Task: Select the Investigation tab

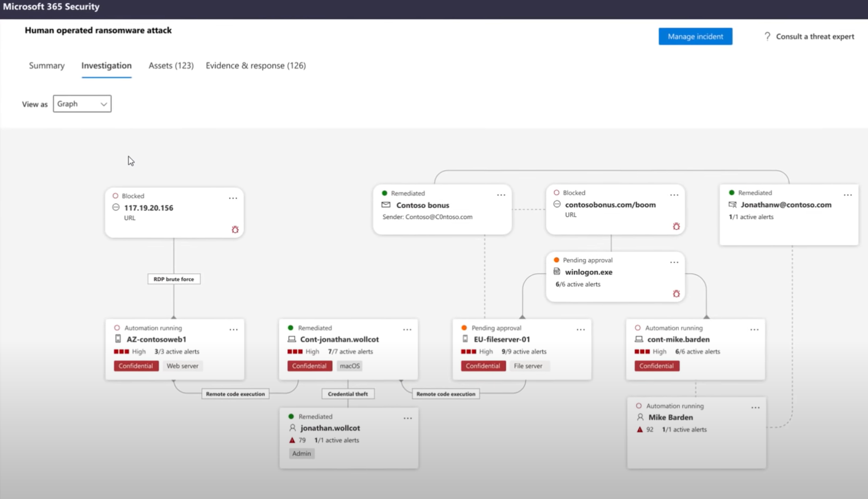Action: [106, 65]
